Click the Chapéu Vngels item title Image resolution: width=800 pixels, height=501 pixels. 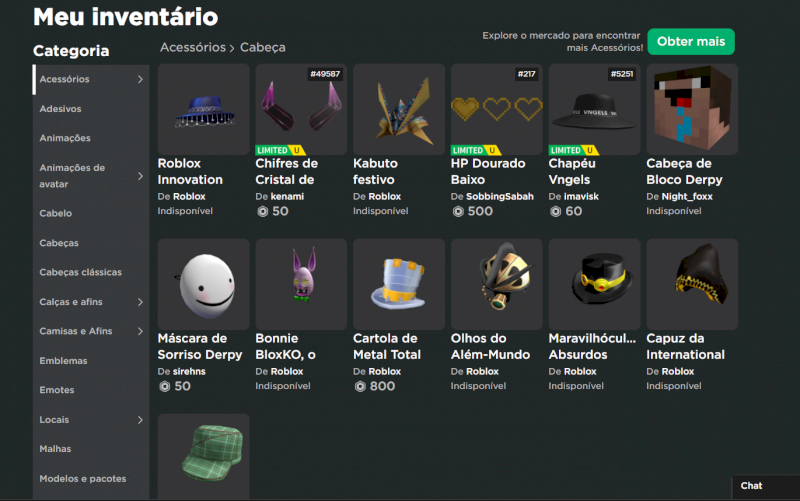572,171
